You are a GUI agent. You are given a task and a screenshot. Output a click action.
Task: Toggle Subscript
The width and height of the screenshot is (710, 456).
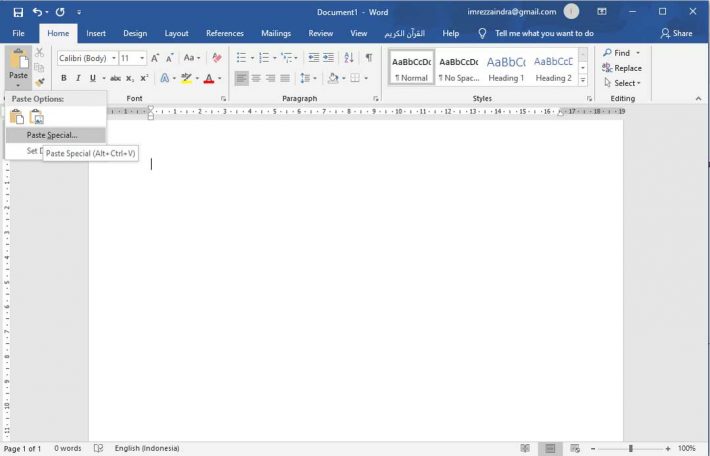(130, 78)
